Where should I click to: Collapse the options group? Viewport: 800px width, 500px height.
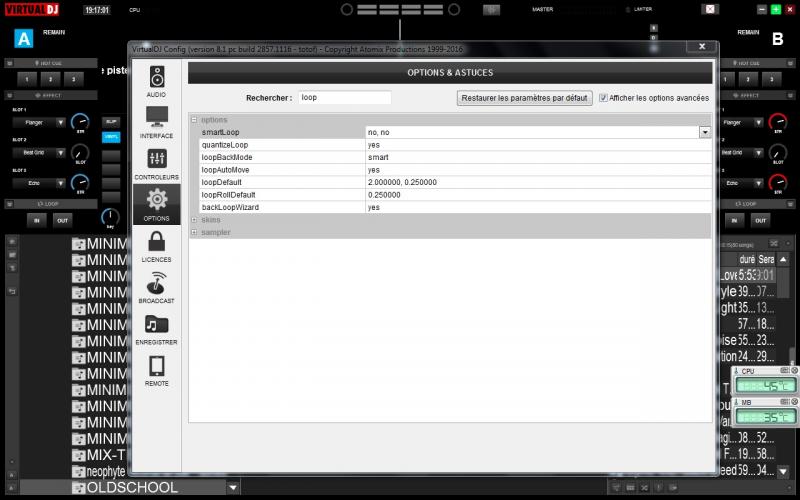[194, 120]
